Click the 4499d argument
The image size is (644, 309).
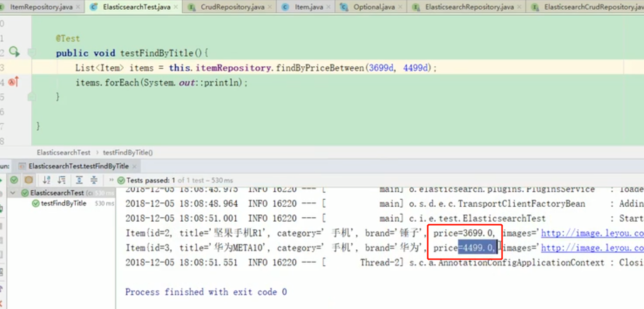[x=416, y=68]
